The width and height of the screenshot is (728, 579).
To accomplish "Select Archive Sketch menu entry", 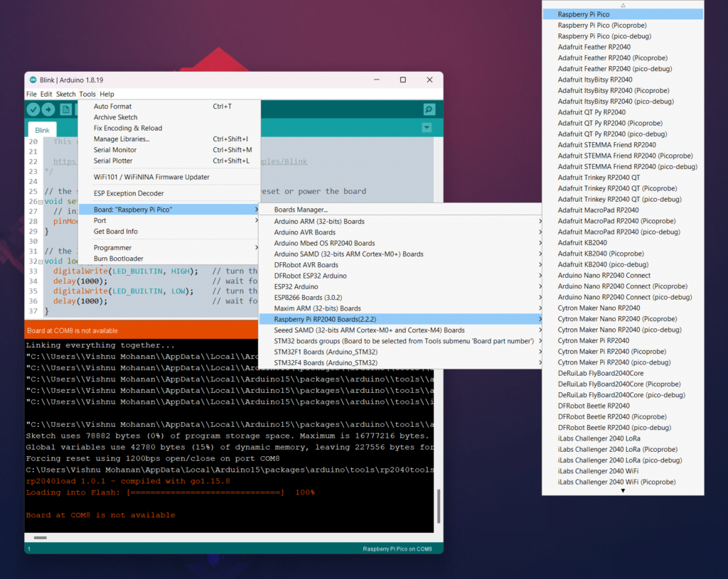I will coord(169,117).
